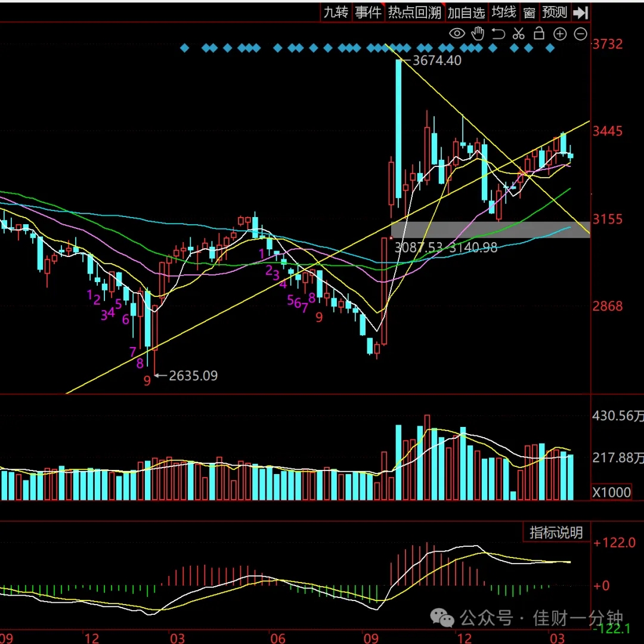This screenshot has width=644, height=644.
Task: Open the 预测 forecast tab
Action: pyautogui.click(x=555, y=13)
